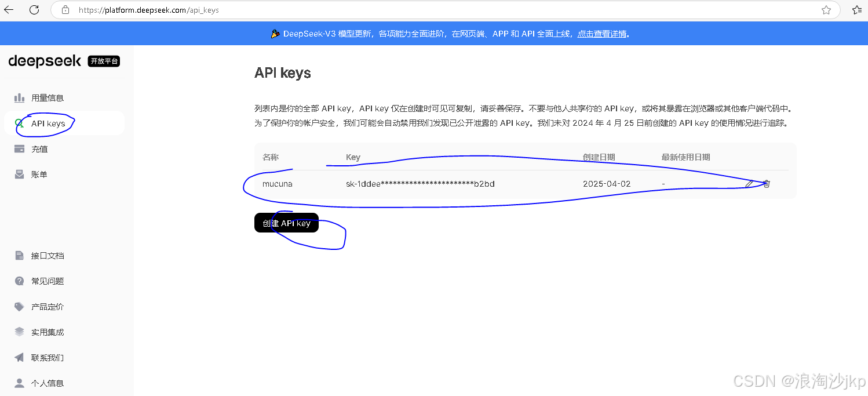This screenshot has width=868, height=396.
Task: Delete the mucuna key with the trash icon
Action: [x=767, y=184]
